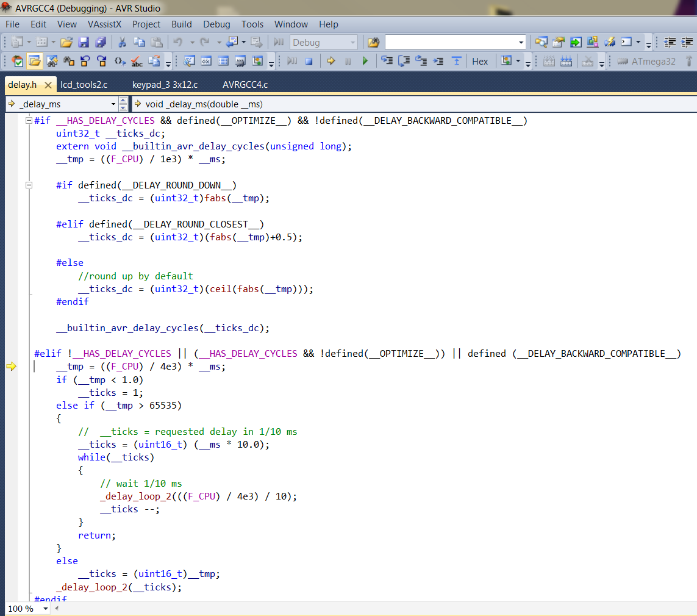This screenshot has width=697, height=616.
Task: Open the Help menu
Action: (329, 24)
